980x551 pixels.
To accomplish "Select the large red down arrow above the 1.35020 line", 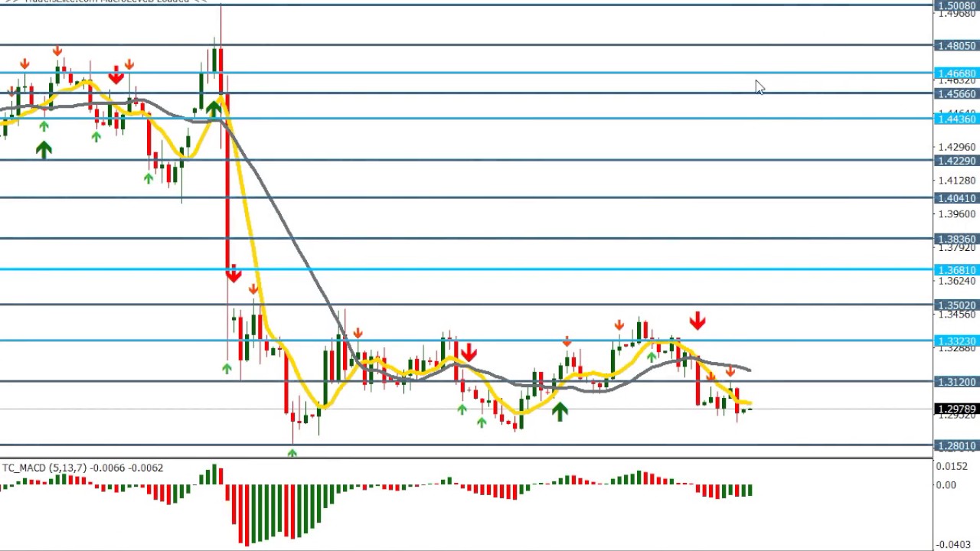I will tap(697, 321).
